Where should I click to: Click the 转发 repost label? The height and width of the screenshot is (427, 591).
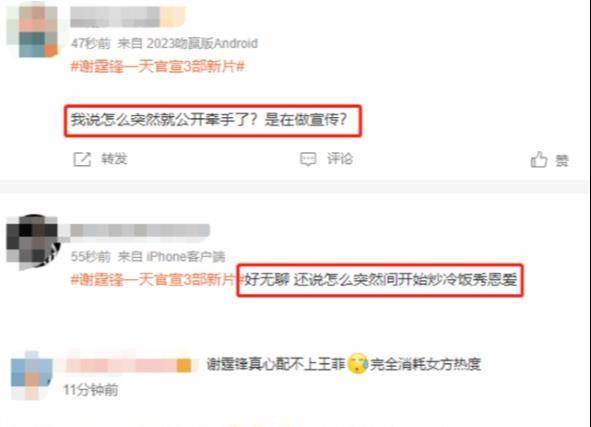point(114,159)
